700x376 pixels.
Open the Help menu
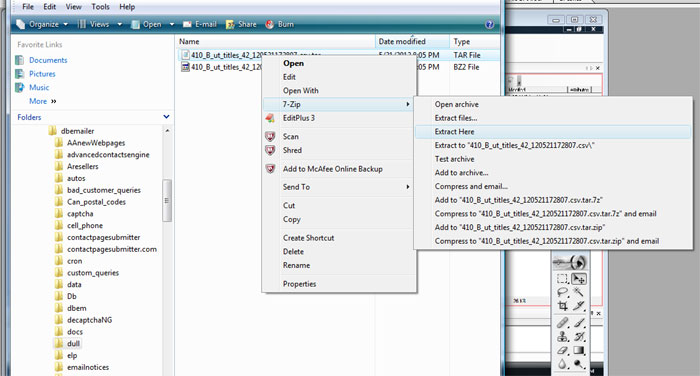coord(127,7)
